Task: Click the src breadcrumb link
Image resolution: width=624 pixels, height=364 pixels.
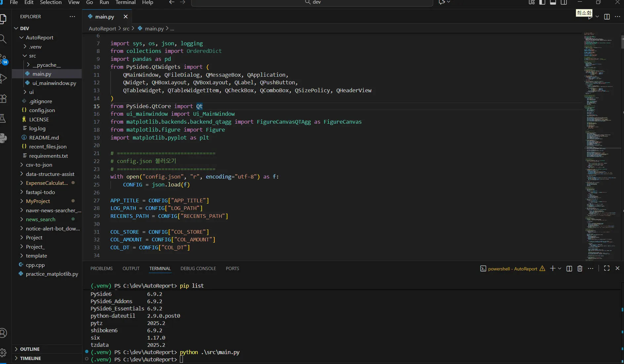Action: tap(126, 28)
